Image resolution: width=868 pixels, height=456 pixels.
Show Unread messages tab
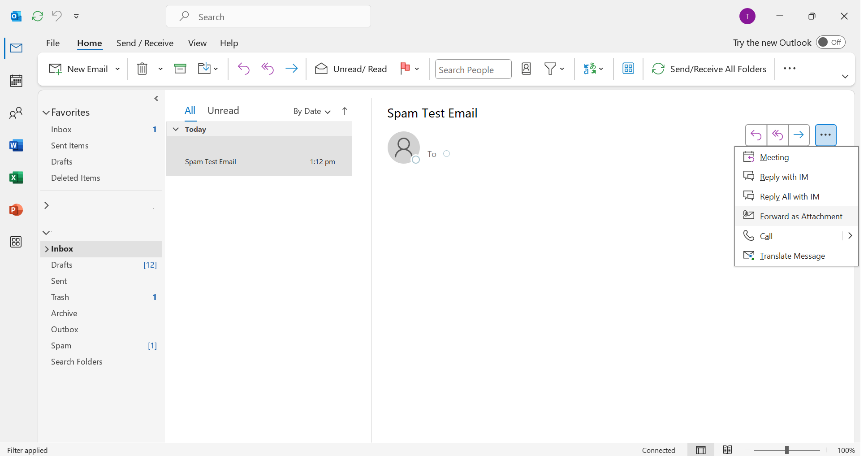coord(223,111)
